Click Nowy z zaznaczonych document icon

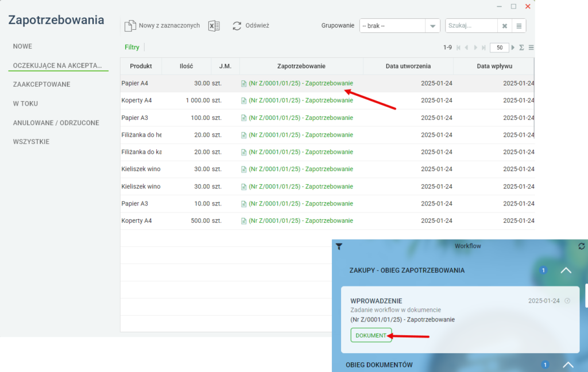[x=130, y=26]
